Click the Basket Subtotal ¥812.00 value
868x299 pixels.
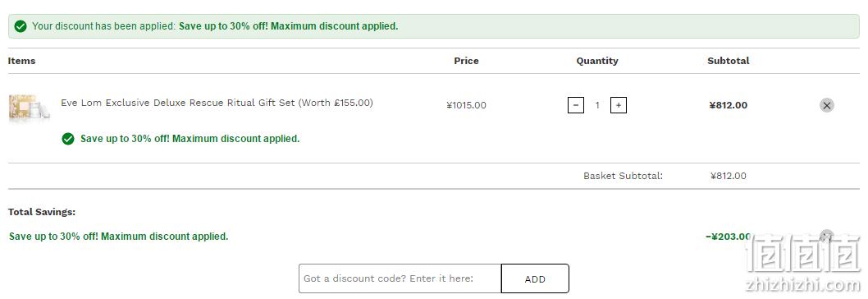728,176
